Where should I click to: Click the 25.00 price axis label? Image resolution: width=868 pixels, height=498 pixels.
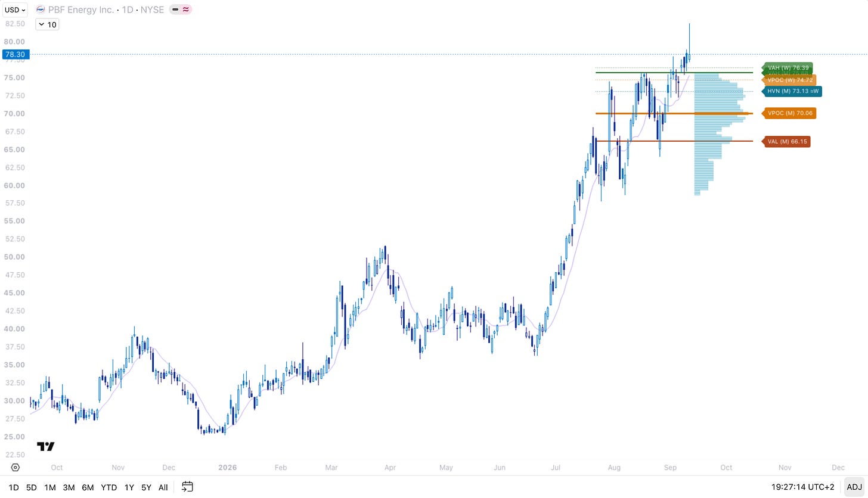click(15, 437)
